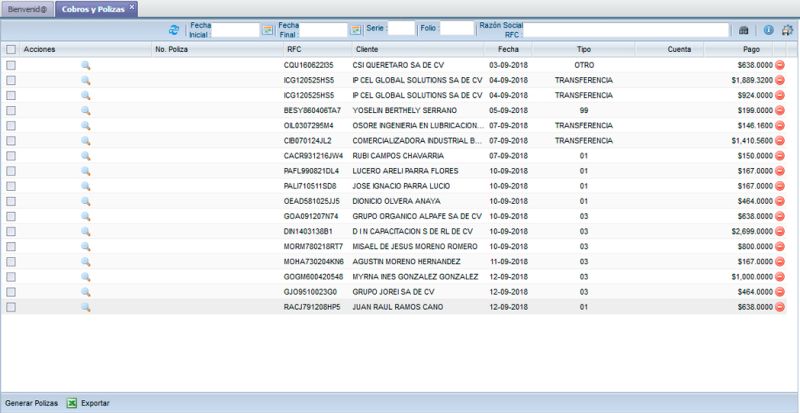Toggle the select-all checkbox in header
The image size is (800, 413).
(x=11, y=49)
